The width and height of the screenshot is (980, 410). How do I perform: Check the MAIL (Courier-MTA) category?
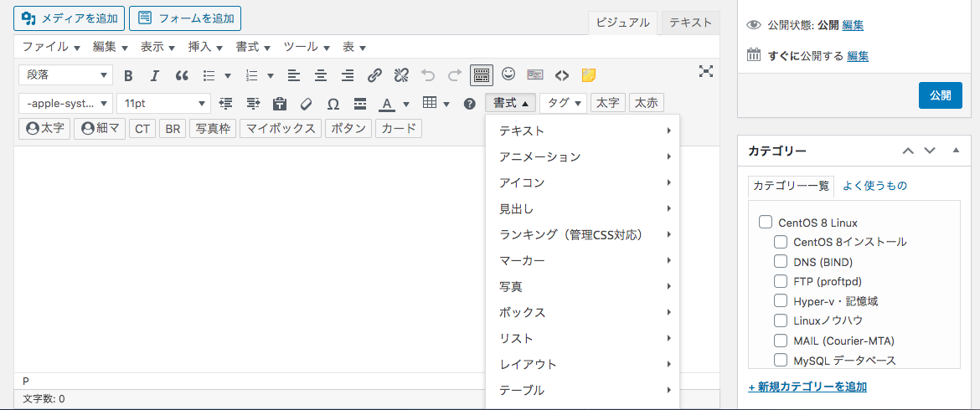coord(781,341)
